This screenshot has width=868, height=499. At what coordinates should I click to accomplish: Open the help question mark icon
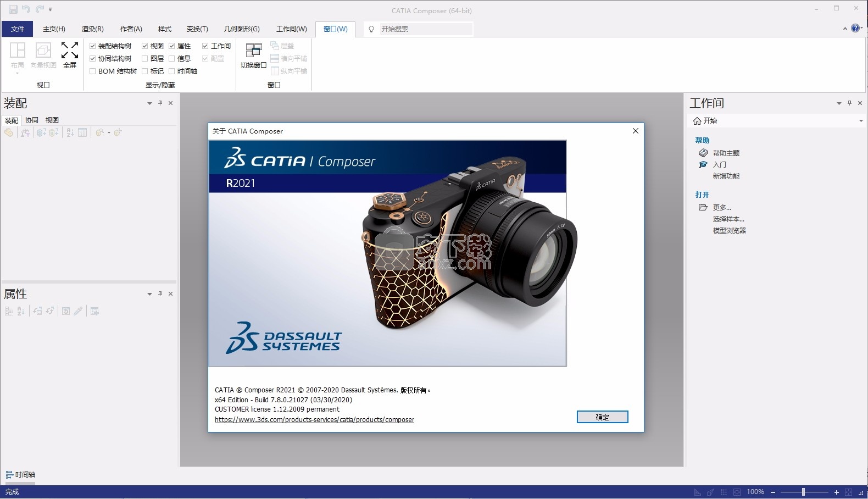(x=855, y=28)
